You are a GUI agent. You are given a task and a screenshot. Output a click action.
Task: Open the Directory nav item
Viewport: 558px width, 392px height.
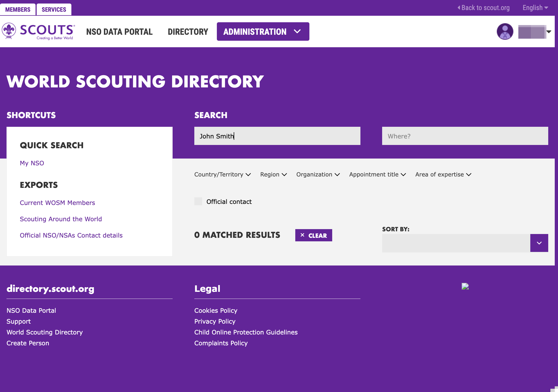188,32
